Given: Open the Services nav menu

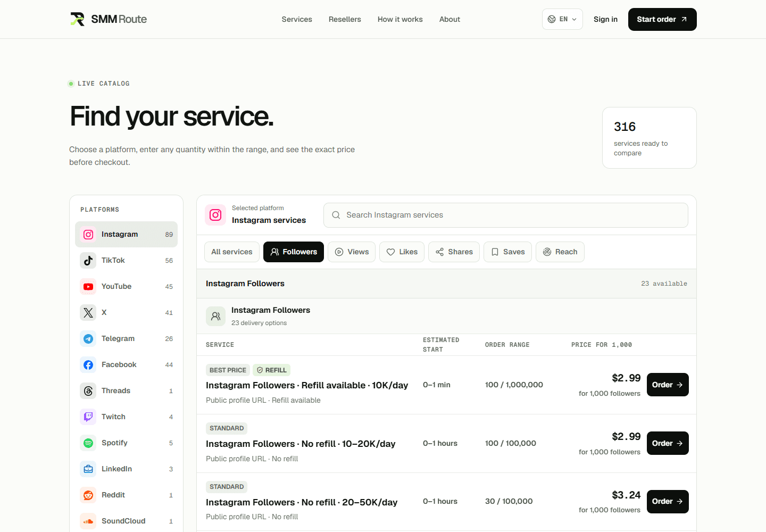Looking at the screenshot, I should 297,19.
